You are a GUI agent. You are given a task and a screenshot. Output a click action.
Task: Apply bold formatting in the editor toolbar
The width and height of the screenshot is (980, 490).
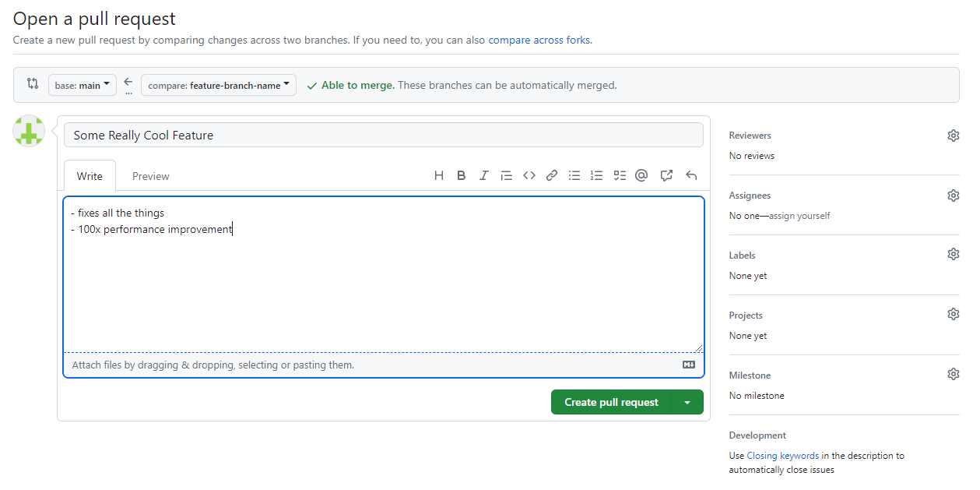tap(462, 175)
